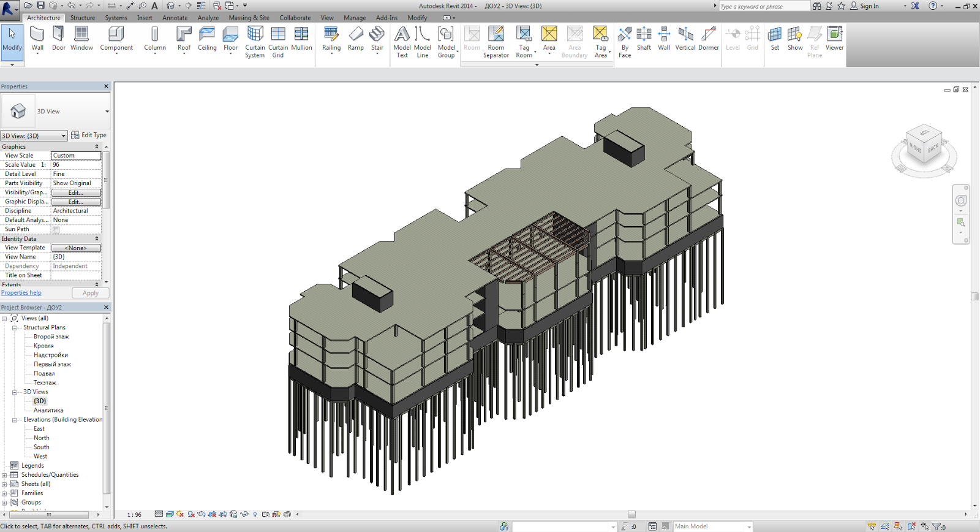Screen dimensions: 980x532
Task: Open the Massing & Site tab
Action: click(x=249, y=18)
